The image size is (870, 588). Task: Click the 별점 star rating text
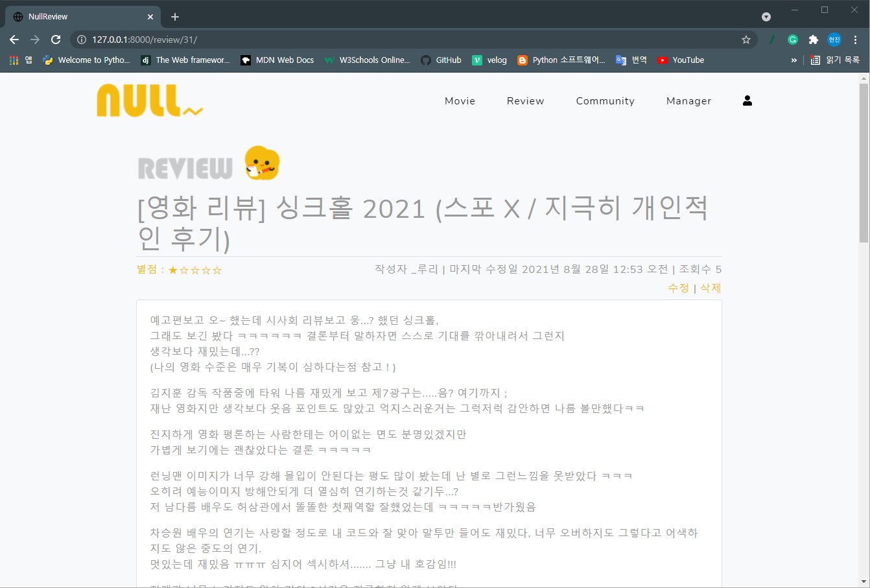(180, 270)
